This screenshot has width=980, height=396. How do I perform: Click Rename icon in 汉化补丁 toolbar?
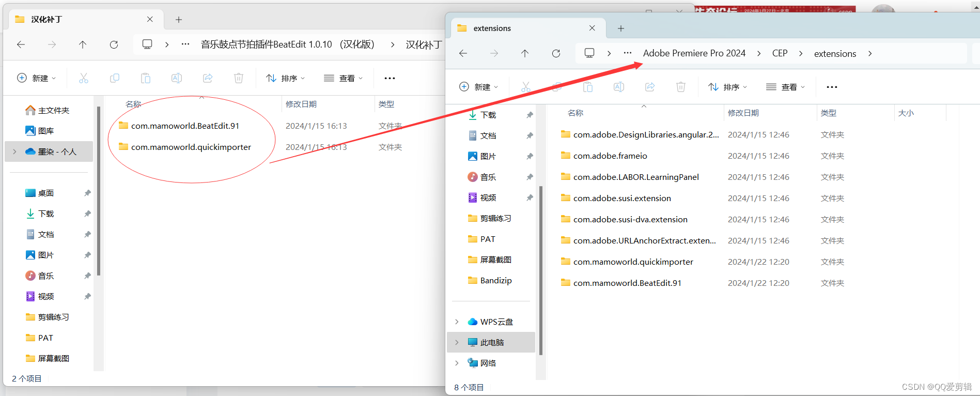click(177, 78)
